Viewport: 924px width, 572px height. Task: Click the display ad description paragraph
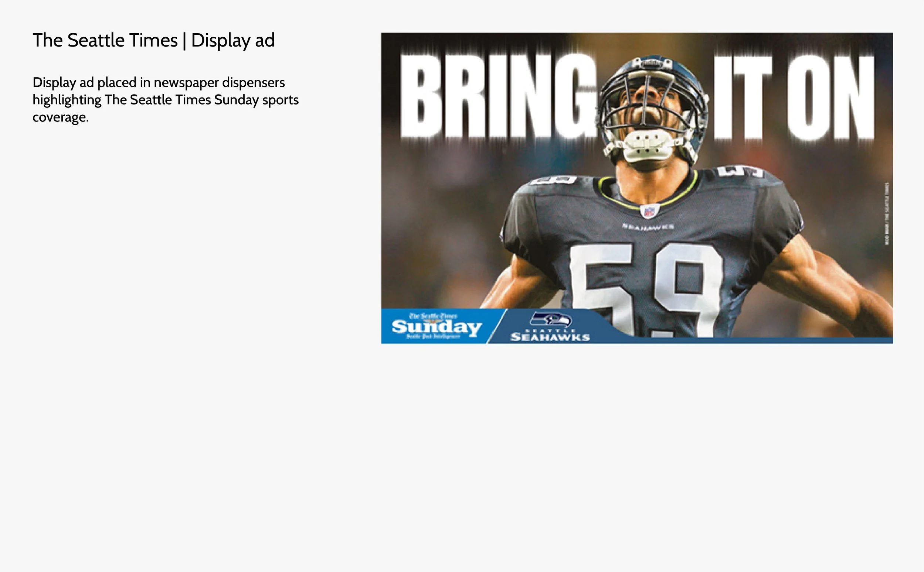coord(166,99)
